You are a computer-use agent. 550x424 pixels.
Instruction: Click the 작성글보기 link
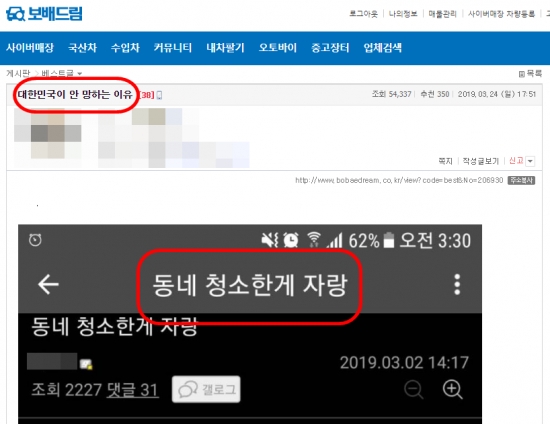point(481,161)
